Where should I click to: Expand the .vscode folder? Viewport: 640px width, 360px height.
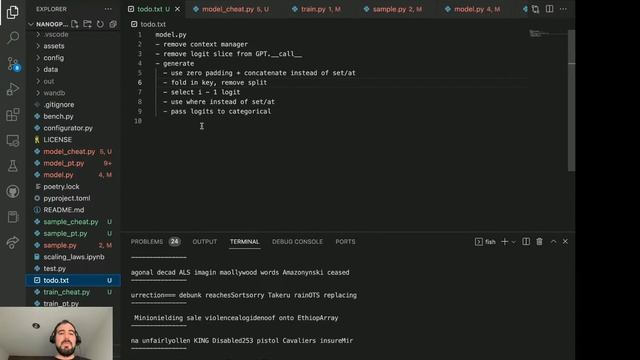coord(73,35)
